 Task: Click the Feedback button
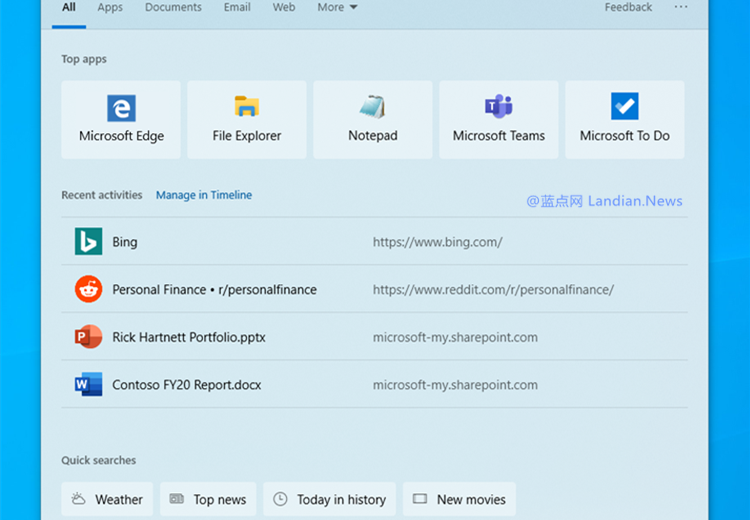tap(628, 7)
